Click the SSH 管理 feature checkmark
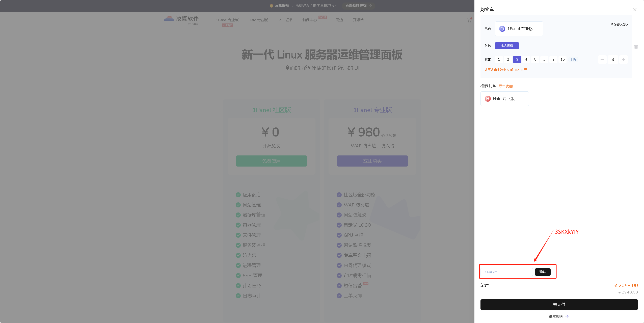Image resolution: width=644 pixels, height=323 pixels. click(238, 276)
